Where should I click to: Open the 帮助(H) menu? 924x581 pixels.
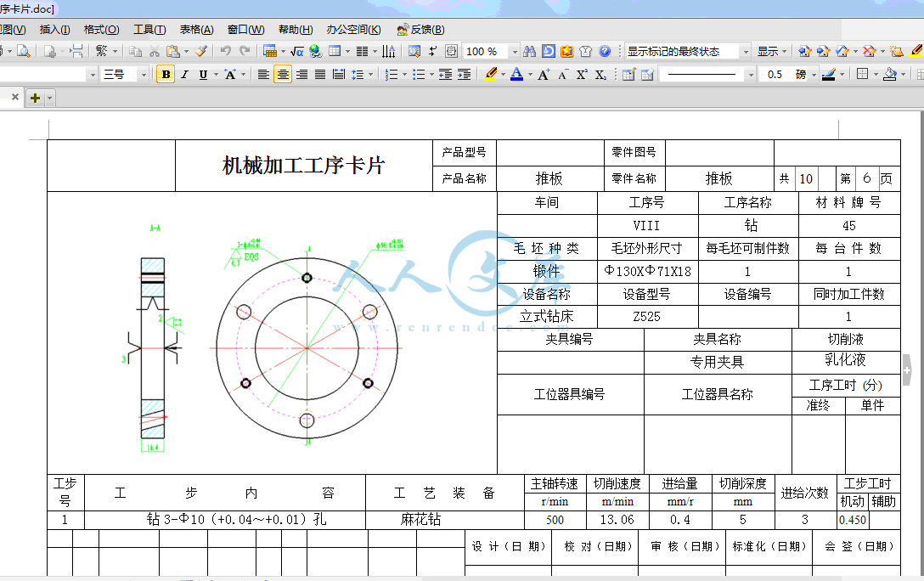click(296, 30)
